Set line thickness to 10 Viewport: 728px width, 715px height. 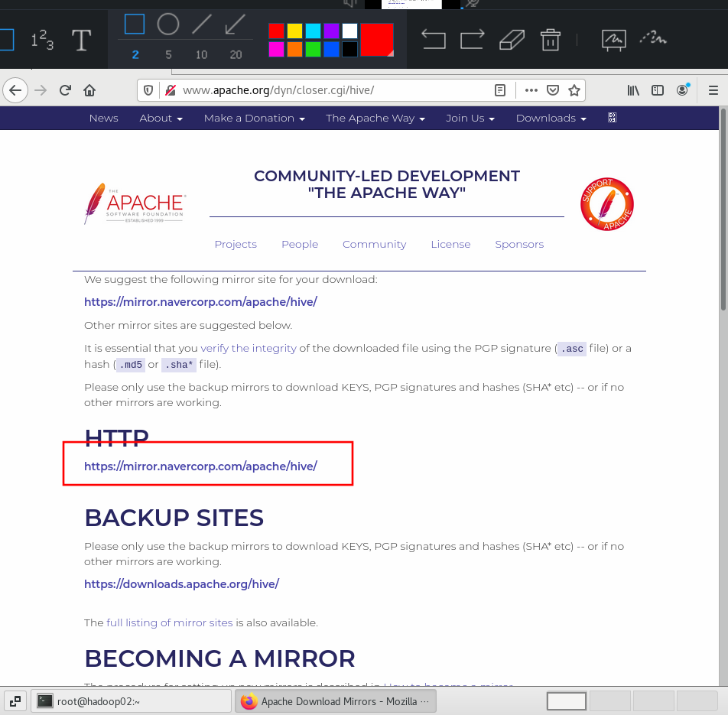pyautogui.click(x=202, y=55)
